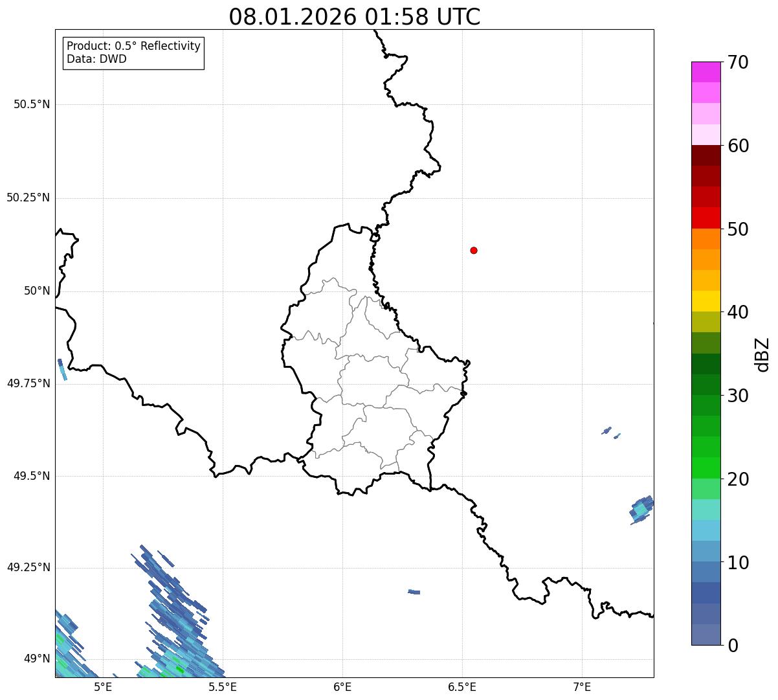Image resolution: width=778 pixels, height=700 pixels.
Task: Click the plot title 08.01.2026 01:58 UTC
Action: pos(355,17)
